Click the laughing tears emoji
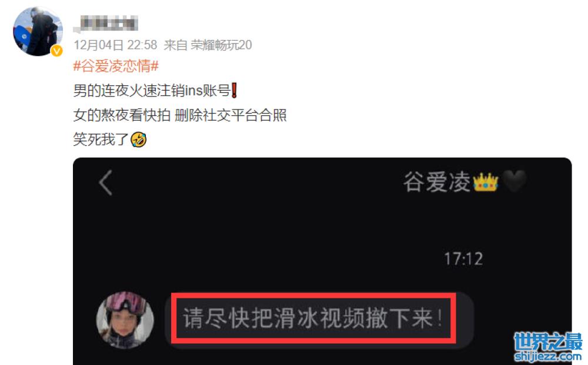This screenshot has width=588, height=365. tap(138, 140)
